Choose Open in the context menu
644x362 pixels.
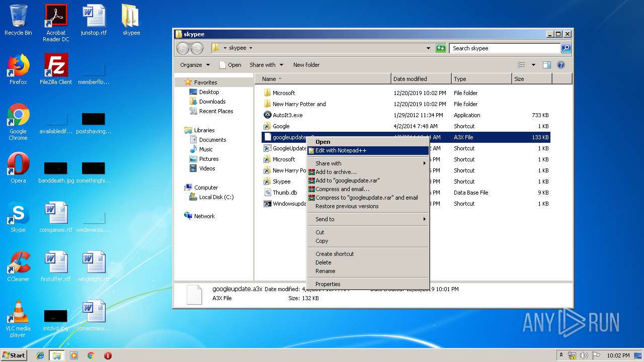click(x=368, y=142)
